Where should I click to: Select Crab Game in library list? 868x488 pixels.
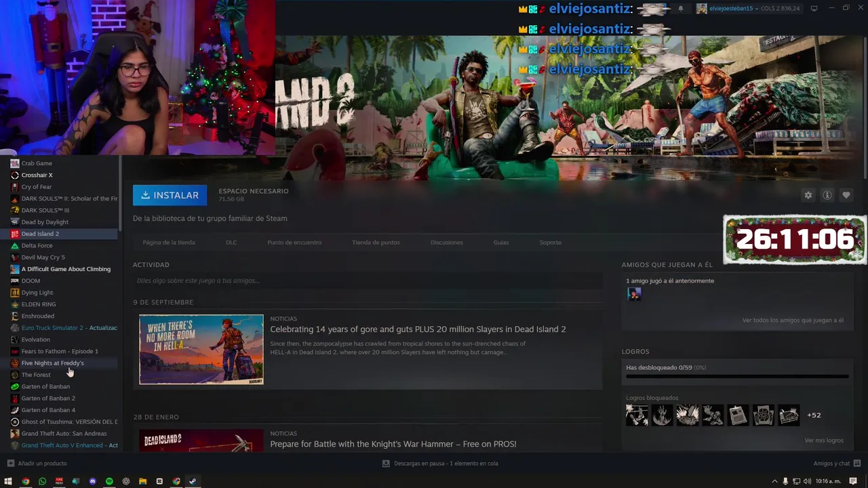tap(37, 163)
